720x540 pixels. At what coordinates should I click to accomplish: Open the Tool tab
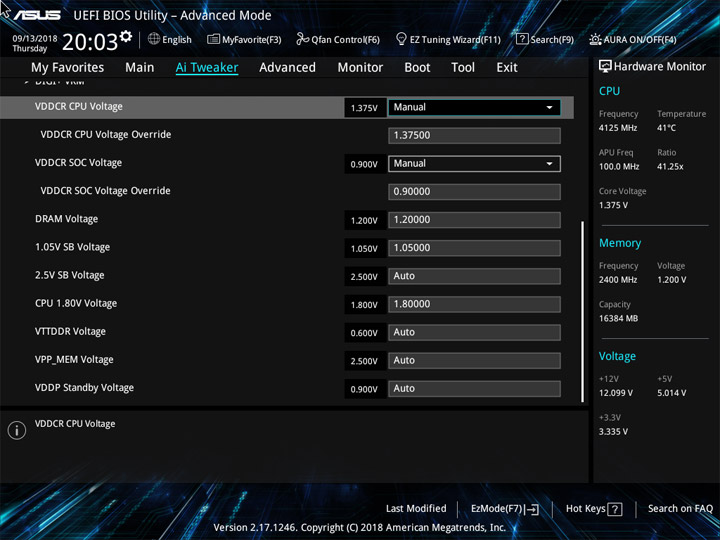pyautogui.click(x=463, y=68)
